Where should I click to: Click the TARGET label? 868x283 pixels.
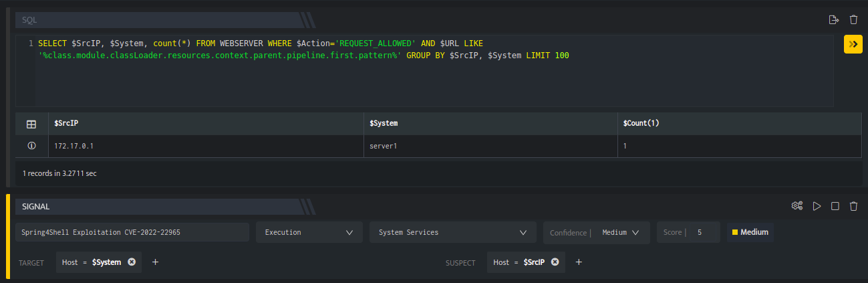(31, 263)
